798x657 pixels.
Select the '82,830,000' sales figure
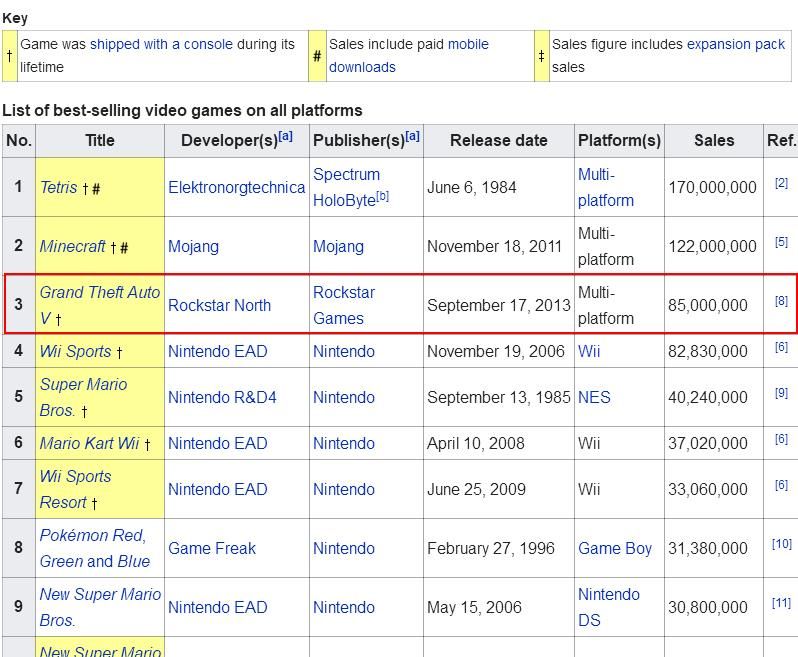click(x=708, y=351)
